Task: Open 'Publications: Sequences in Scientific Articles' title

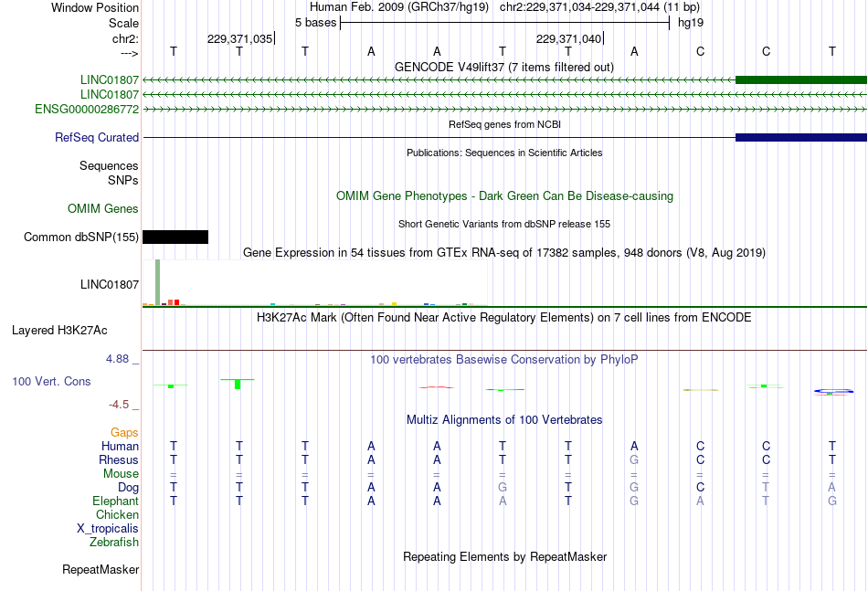Action: click(x=504, y=153)
